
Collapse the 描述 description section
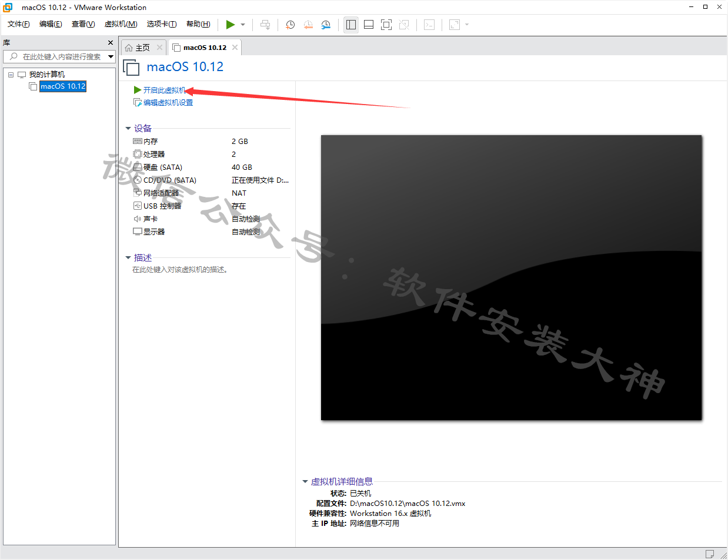point(128,258)
